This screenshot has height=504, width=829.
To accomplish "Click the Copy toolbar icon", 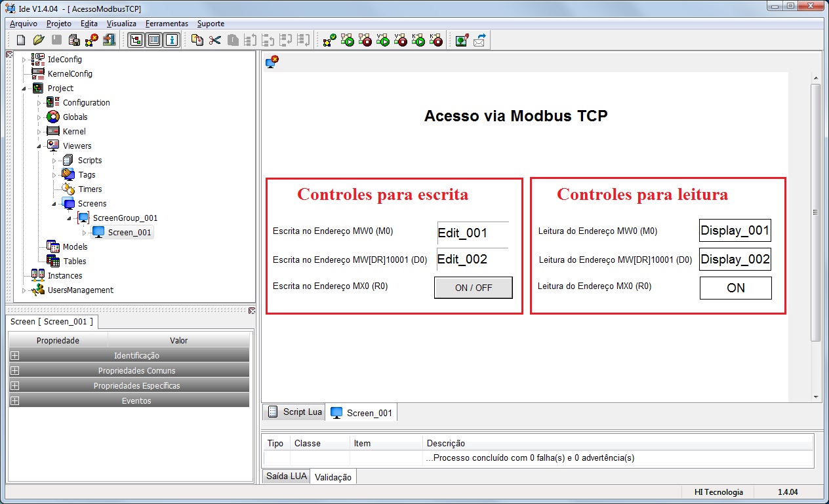I will (x=197, y=40).
